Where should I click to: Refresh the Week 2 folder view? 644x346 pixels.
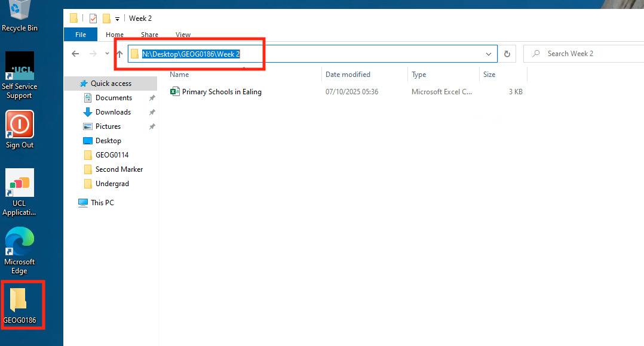coord(507,54)
